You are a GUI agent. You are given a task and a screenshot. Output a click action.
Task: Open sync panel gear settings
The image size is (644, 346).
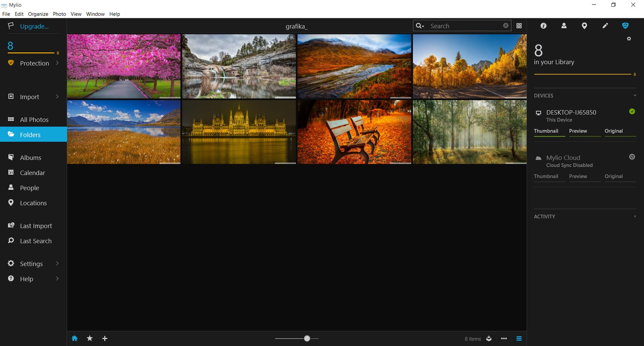coord(629,39)
